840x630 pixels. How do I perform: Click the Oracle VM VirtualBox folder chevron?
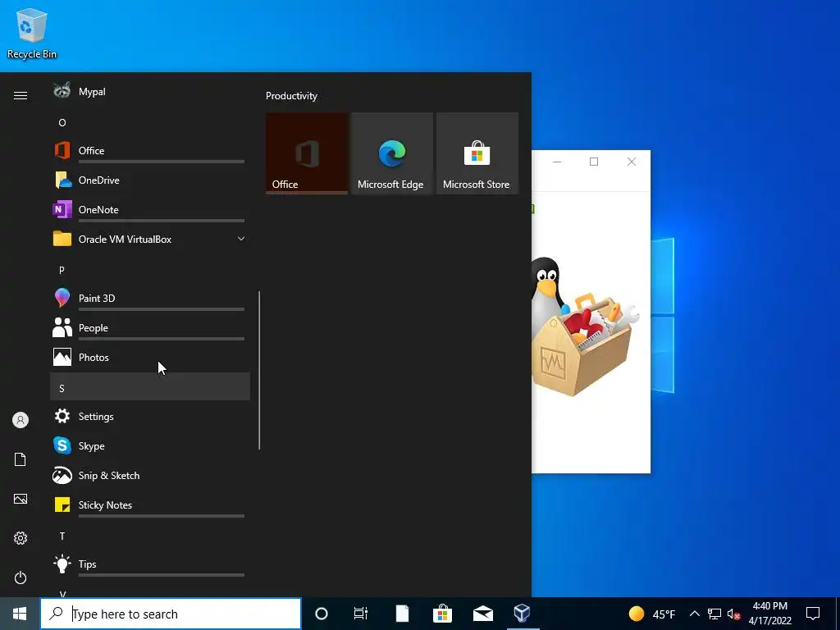[x=241, y=239]
